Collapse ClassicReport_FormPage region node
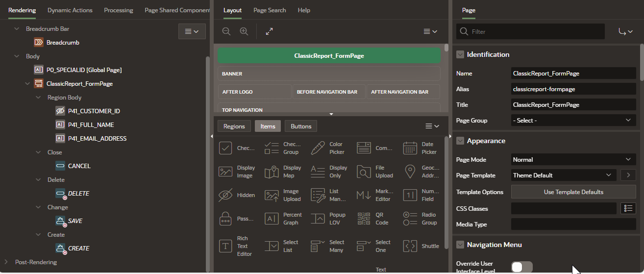This screenshot has width=644, height=274. tap(27, 84)
